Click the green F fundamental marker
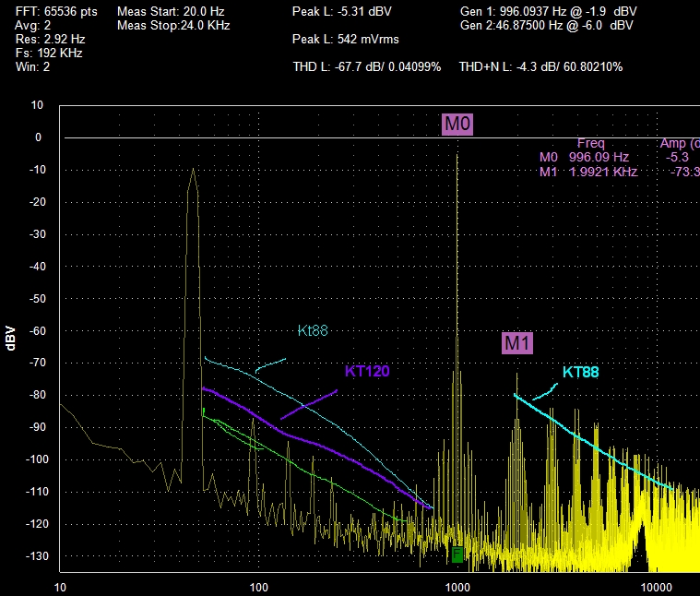 (457, 554)
